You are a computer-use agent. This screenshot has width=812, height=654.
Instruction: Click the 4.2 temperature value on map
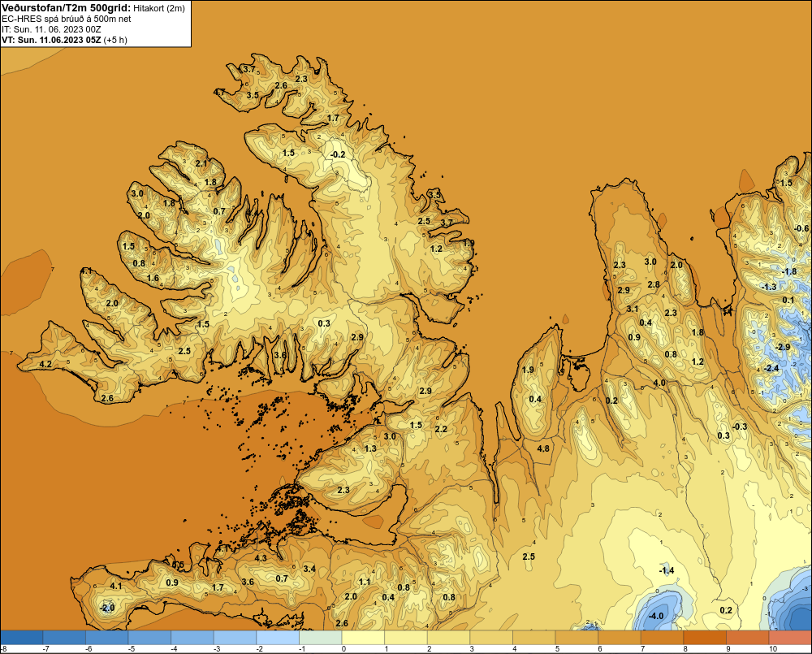point(45,364)
